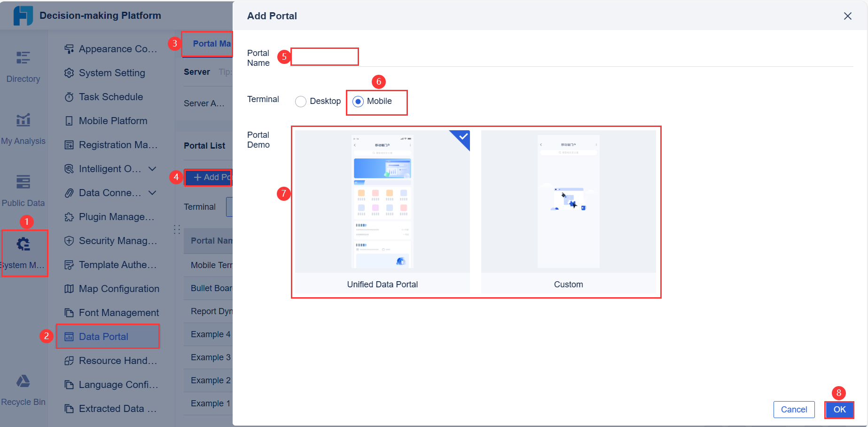Image resolution: width=868 pixels, height=427 pixels.
Task: Select the Task Schedule clock icon
Action: coord(69,97)
